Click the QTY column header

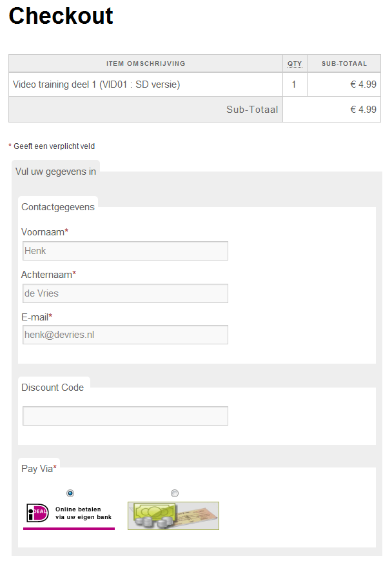(x=295, y=64)
